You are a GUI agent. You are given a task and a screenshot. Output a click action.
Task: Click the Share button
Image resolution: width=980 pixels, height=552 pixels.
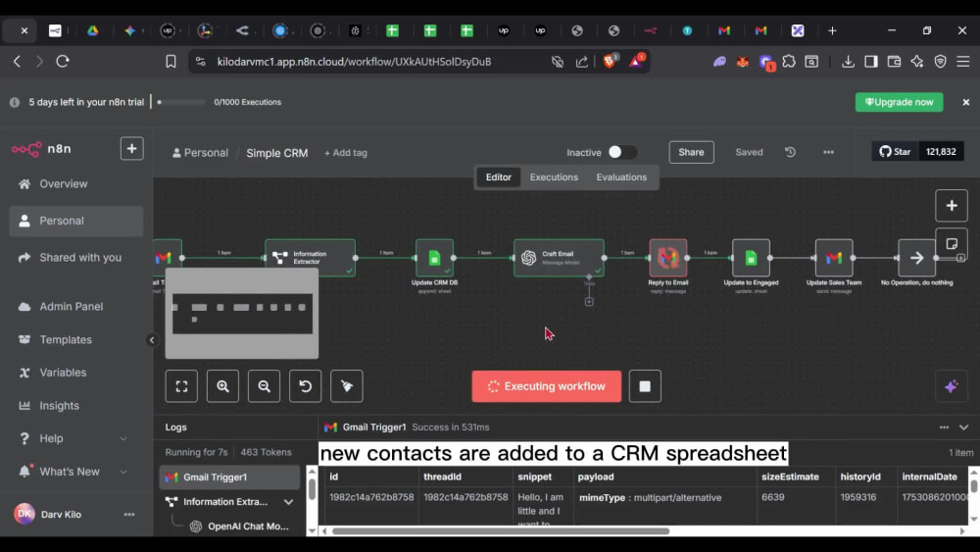[x=691, y=152]
